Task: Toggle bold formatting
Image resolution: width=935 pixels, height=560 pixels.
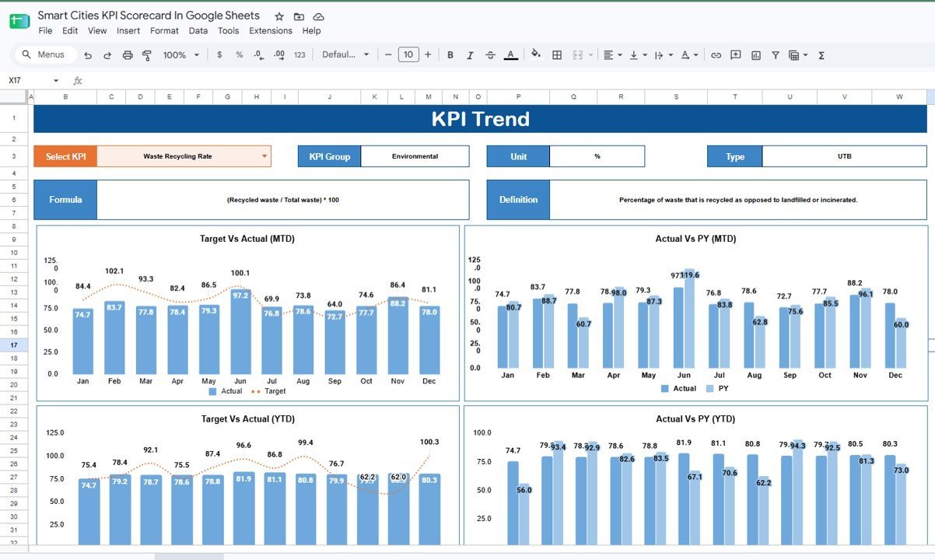Action: [450, 55]
